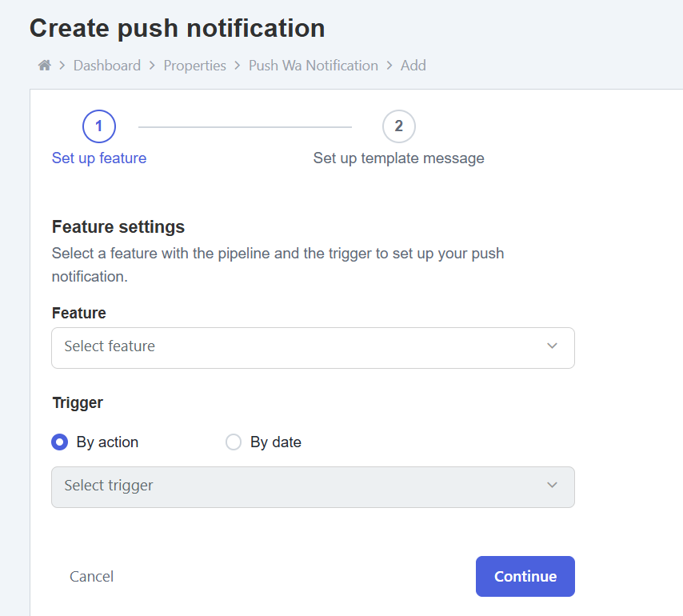Viewport: 683px width, 616px height.
Task: Jump to step 2 circle indicator
Action: (x=398, y=126)
